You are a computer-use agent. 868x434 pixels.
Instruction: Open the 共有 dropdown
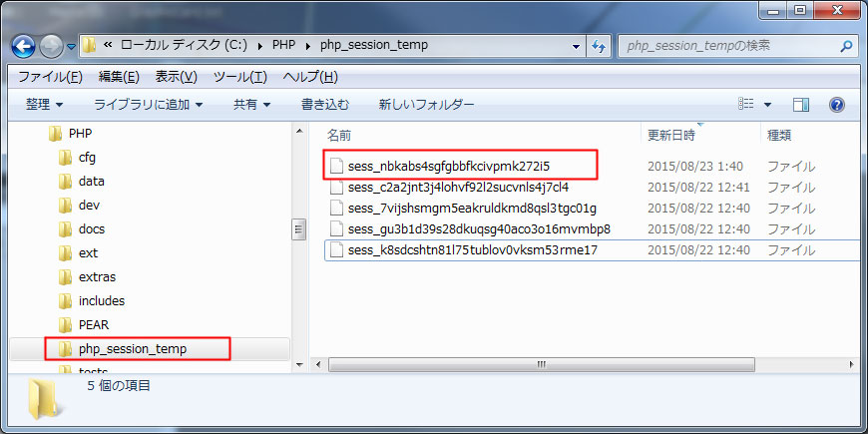pos(251,104)
